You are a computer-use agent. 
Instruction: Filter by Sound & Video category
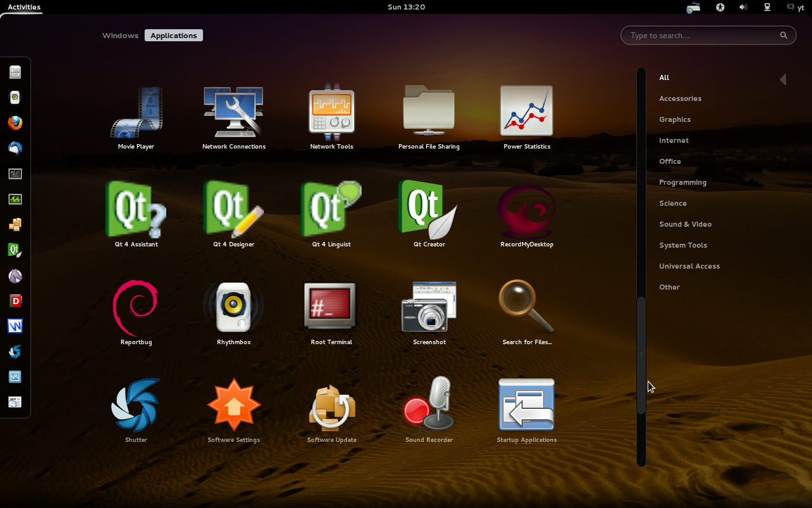(685, 224)
